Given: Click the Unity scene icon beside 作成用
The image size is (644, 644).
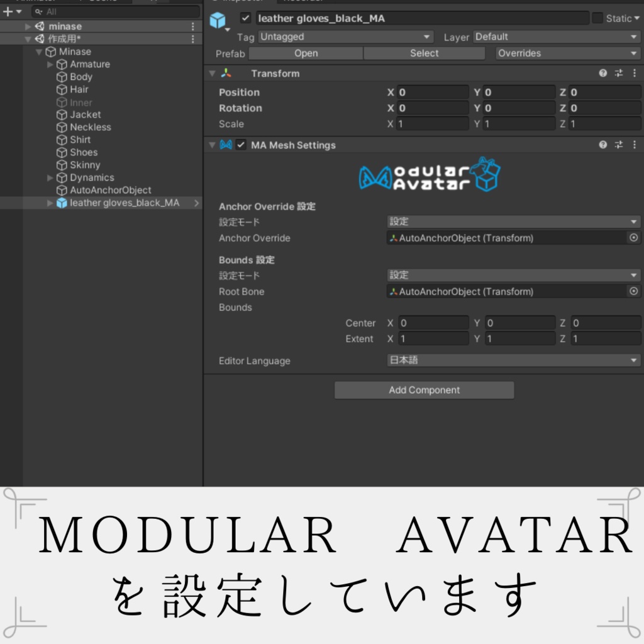Looking at the screenshot, I should (40, 39).
